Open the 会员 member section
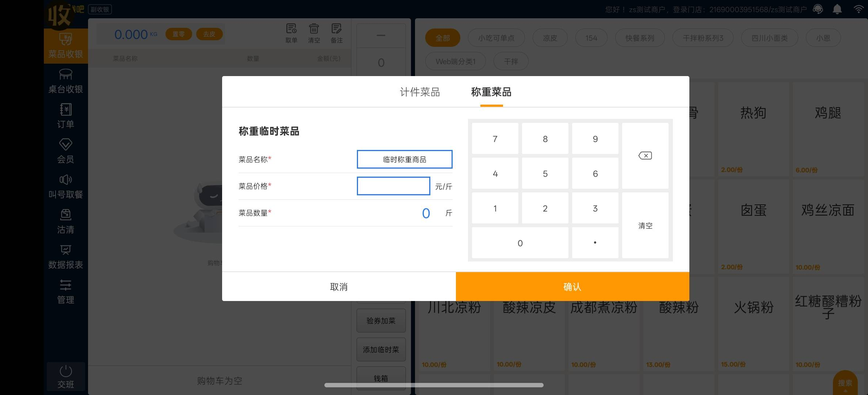 pos(66,151)
